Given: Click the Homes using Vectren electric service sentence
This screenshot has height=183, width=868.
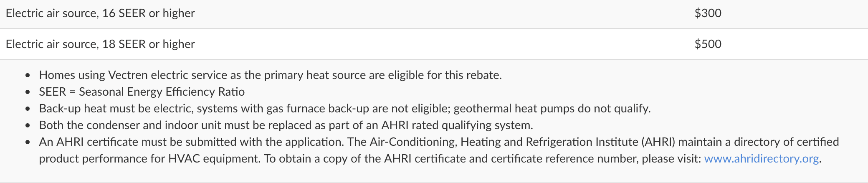Looking at the screenshot, I should (270, 75).
